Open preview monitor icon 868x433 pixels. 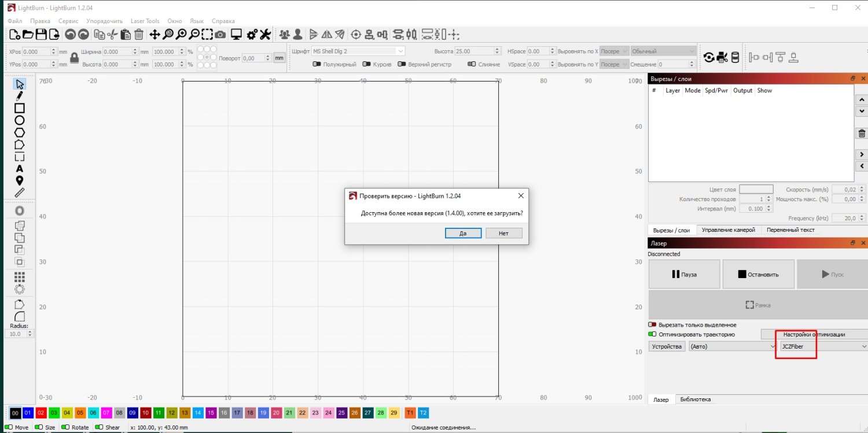[236, 35]
